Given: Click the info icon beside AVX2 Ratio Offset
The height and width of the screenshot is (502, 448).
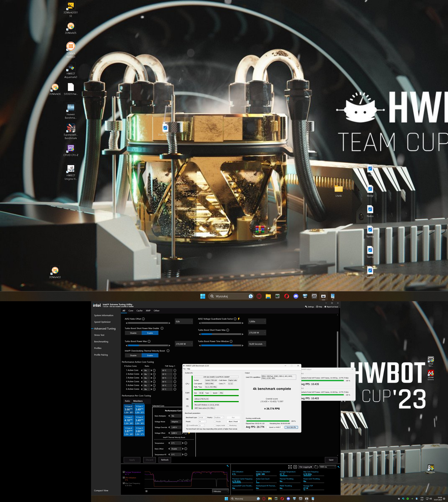Looking at the screenshot, I should tap(143, 319).
